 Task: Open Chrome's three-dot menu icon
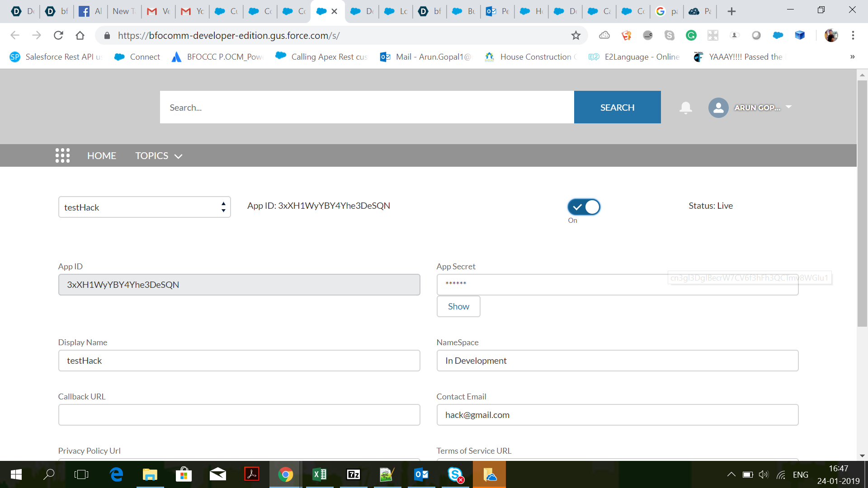853,35
